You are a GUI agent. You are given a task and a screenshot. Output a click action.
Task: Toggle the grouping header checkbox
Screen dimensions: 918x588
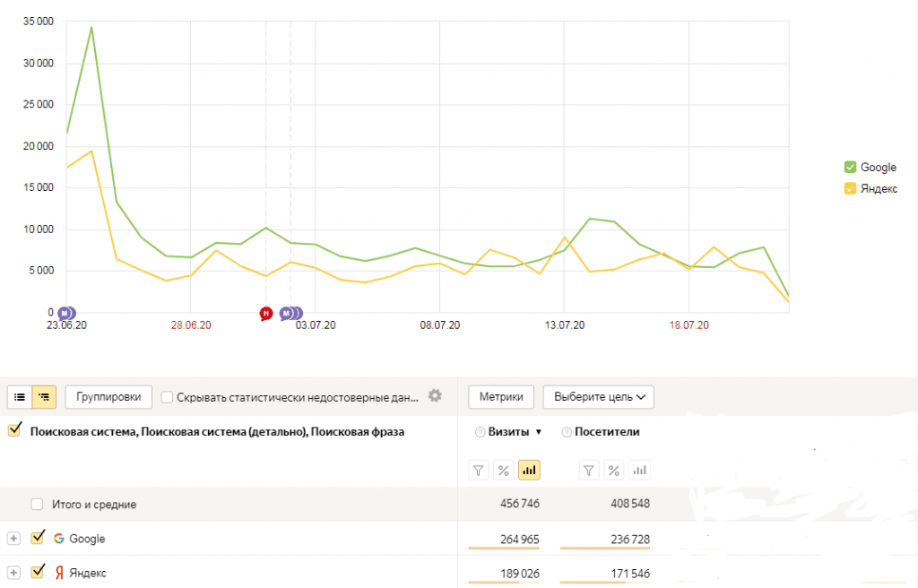click(x=14, y=430)
